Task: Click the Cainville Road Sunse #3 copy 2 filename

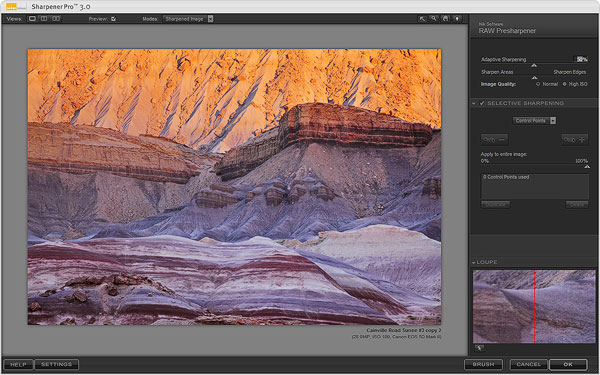Action: (x=404, y=330)
